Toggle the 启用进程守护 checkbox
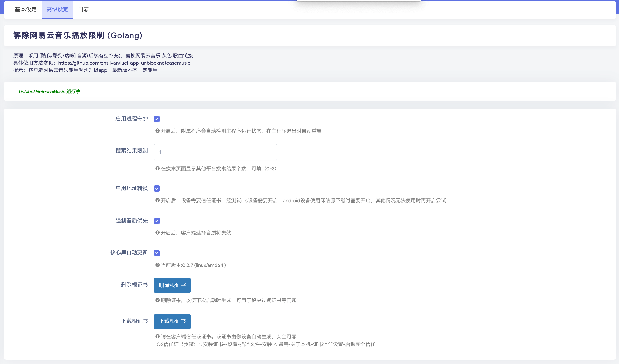 (x=157, y=119)
